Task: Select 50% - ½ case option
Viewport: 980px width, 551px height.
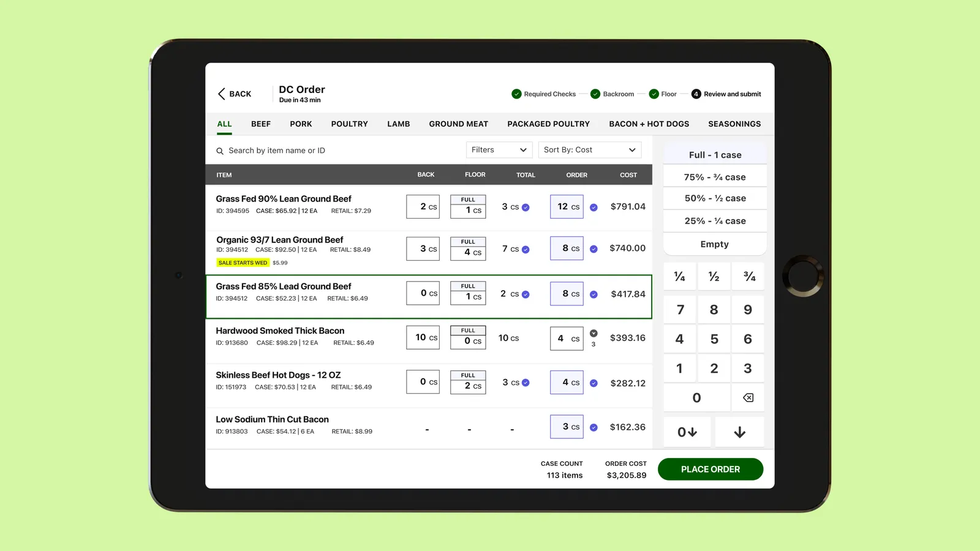Action: pyautogui.click(x=715, y=198)
